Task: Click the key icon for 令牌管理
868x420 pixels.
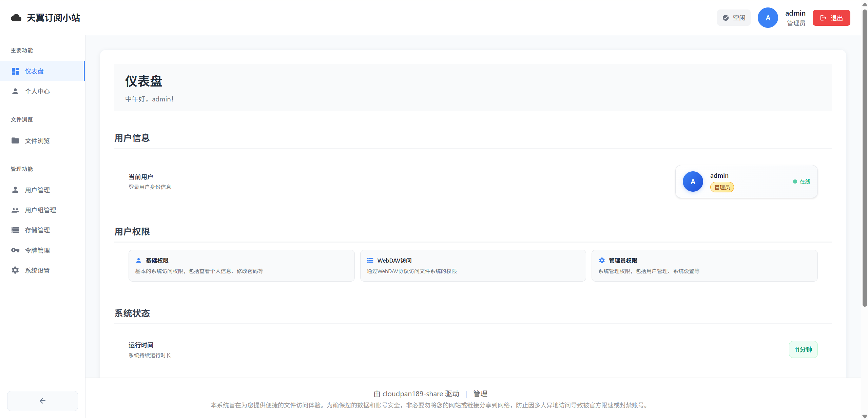Action: (x=15, y=250)
